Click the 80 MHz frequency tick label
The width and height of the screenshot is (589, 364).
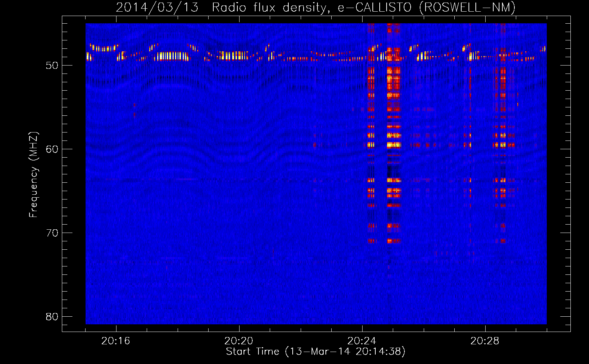click(x=52, y=317)
